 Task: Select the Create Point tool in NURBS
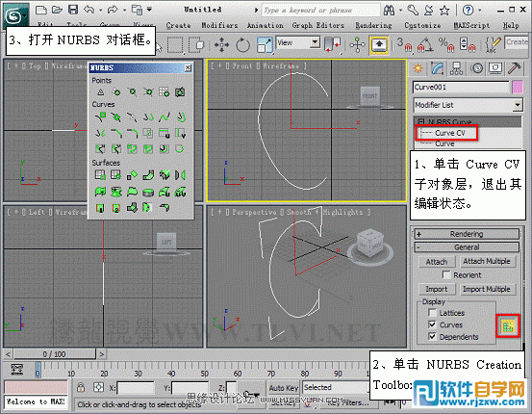point(100,92)
